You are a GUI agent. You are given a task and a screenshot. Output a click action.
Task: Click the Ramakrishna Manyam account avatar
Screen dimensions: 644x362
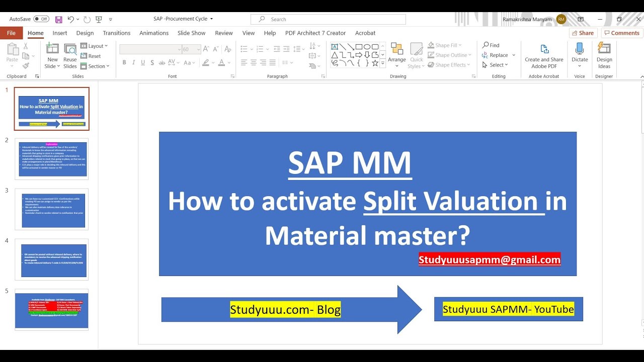[x=561, y=19]
